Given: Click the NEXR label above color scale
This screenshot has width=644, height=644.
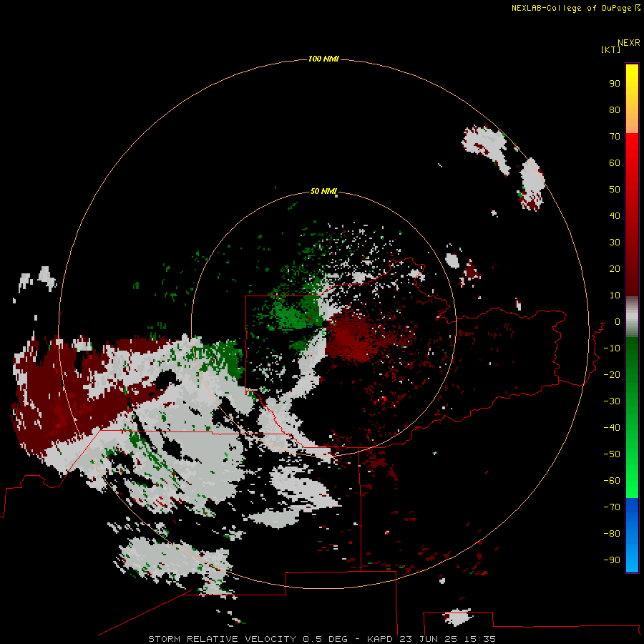Looking at the screenshot, I should 629,43.
